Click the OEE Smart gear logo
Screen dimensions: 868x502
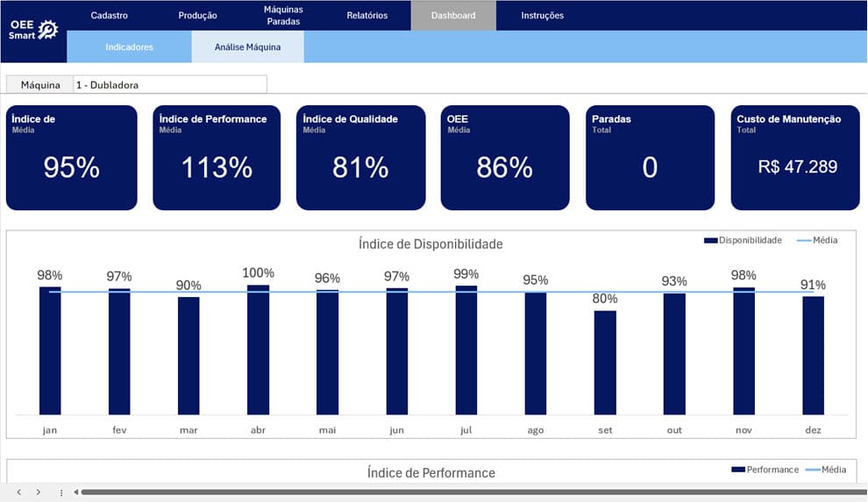pos(33,29)
